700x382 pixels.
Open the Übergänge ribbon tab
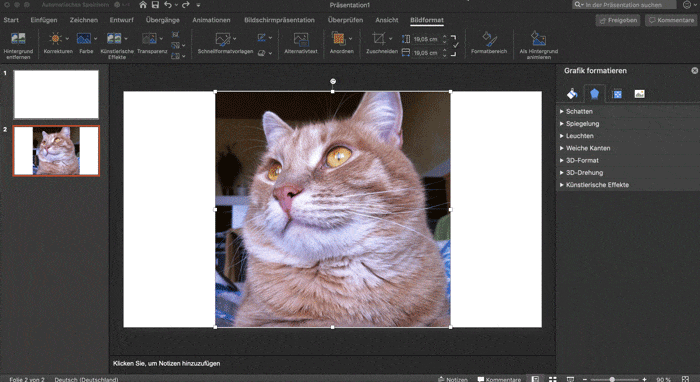[162, 20]
